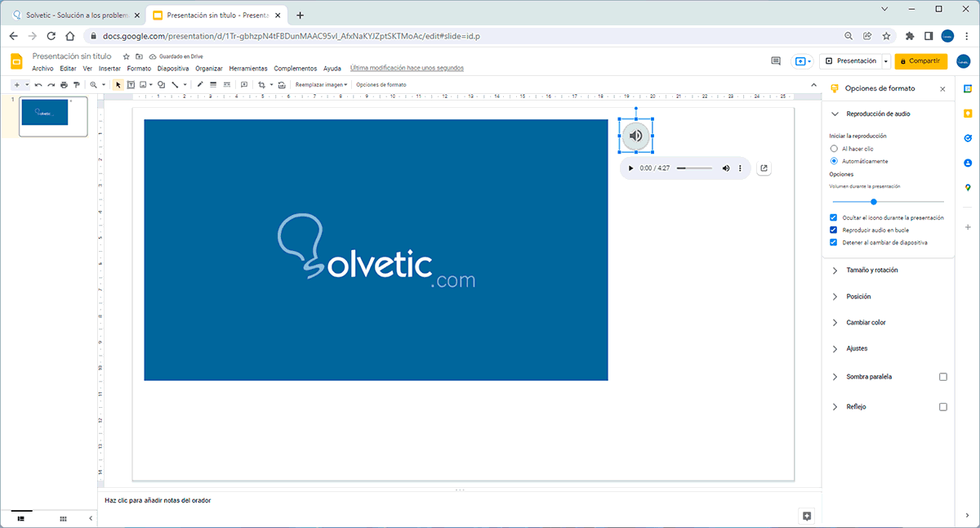Reset the image icon
Viewport: 980px width, 528px height.
282,85
